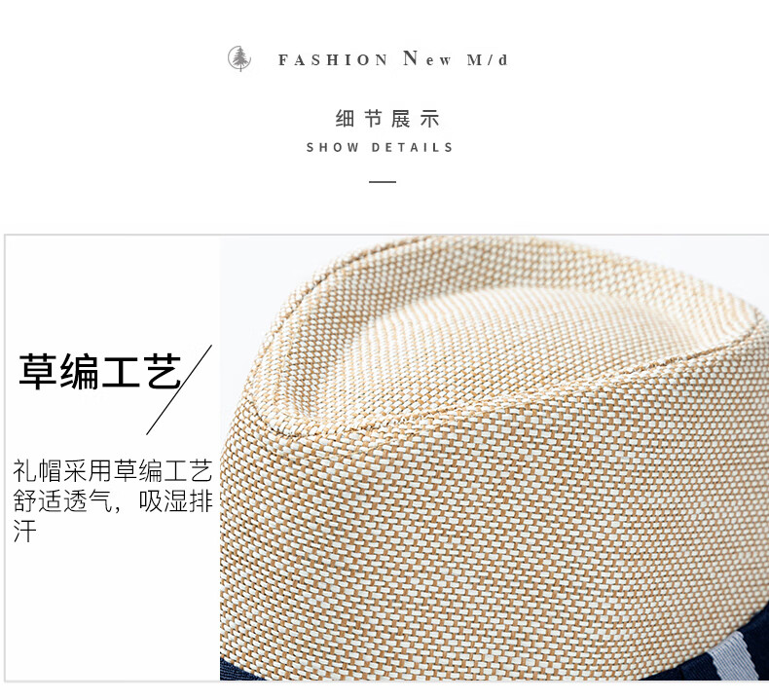This screenshot has height=700, width=769.
Task: Click the word FASHION in the header
Action: 334,59
